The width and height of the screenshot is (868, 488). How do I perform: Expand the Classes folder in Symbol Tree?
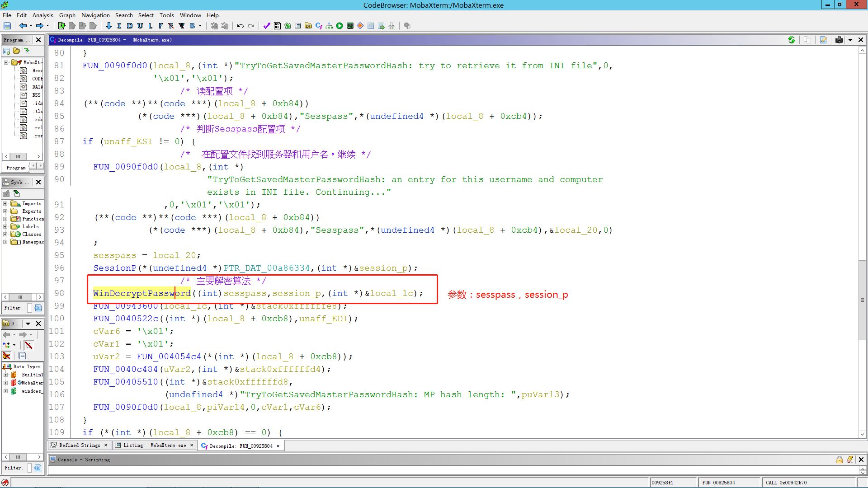5,235
